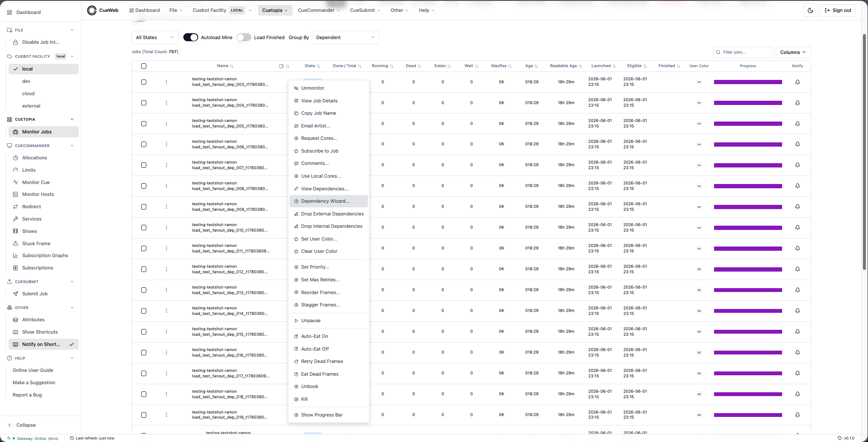868x442 pixels.
Task: Click sidebar Dashboard item
Action: coord(28,12)
